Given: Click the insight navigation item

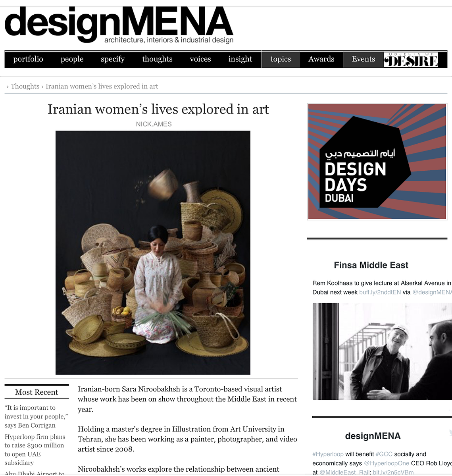Looking at the screenshot, I should tap(240, 59).
